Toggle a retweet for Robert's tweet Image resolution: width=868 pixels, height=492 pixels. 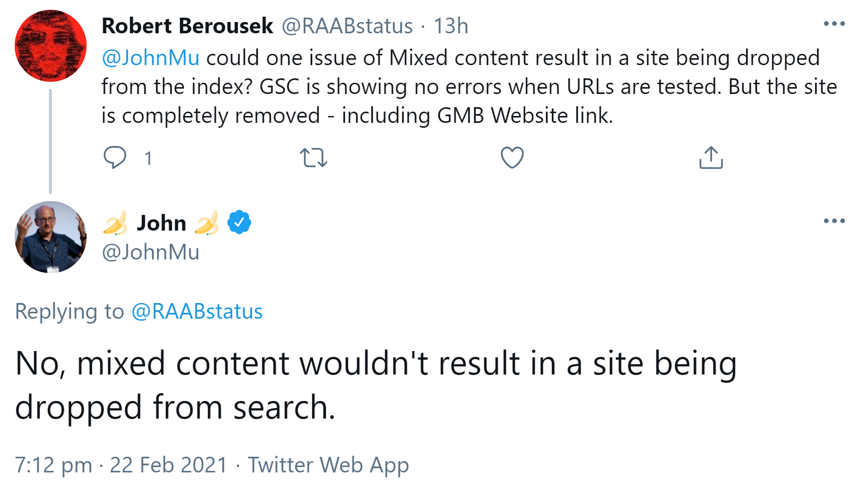[x=314, y=157]
